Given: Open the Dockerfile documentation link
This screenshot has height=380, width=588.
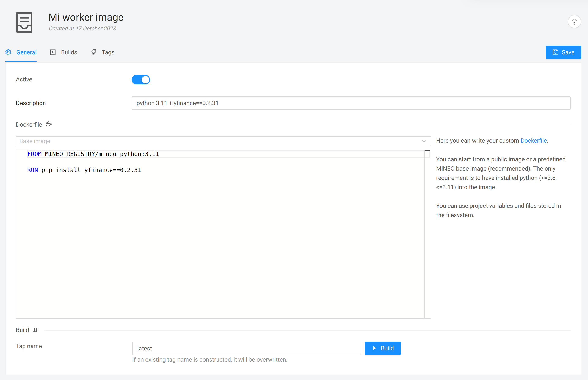Looking at the screenshot, I should pyautogui.click(x=534, y=140).
